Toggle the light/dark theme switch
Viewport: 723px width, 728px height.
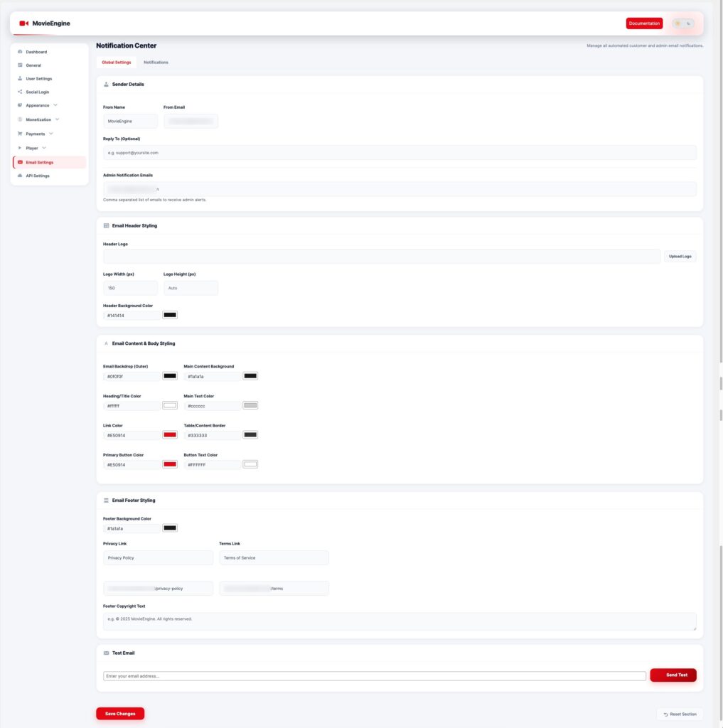point(682,23)
